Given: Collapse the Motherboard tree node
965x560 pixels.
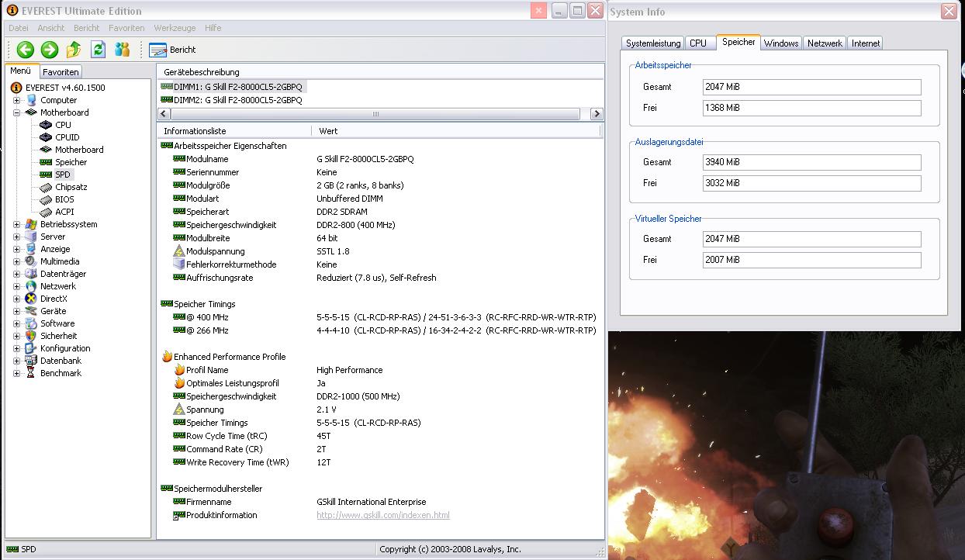Looking at the screenshot, I should click(x=17, y=112).
